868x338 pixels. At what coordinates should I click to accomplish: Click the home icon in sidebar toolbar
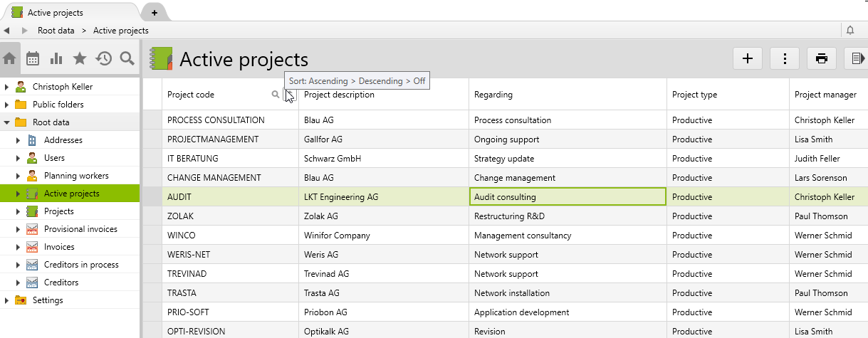9,59
